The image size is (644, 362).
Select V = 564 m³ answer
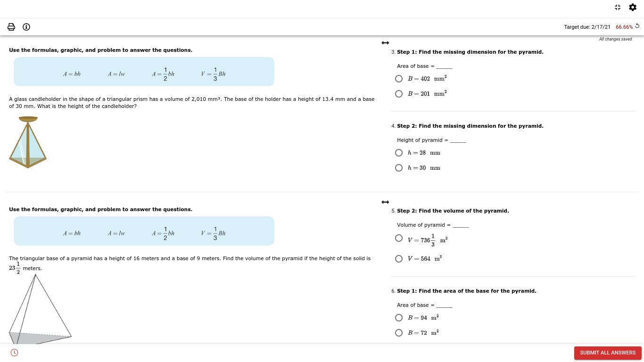(x=399, y=259)
